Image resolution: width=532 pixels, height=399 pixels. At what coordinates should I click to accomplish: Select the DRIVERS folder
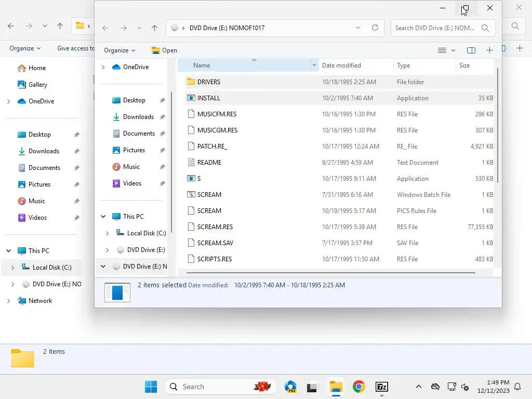coord(339,82)
